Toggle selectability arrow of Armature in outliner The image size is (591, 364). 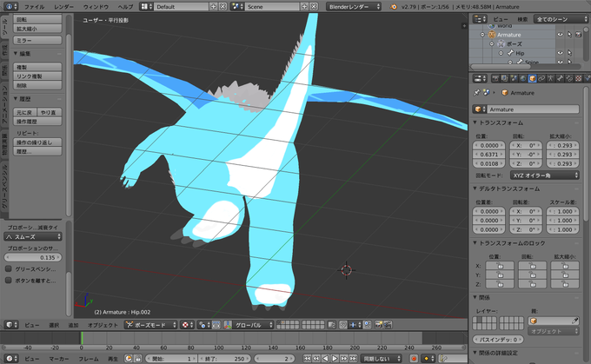[x=569, y=35]
